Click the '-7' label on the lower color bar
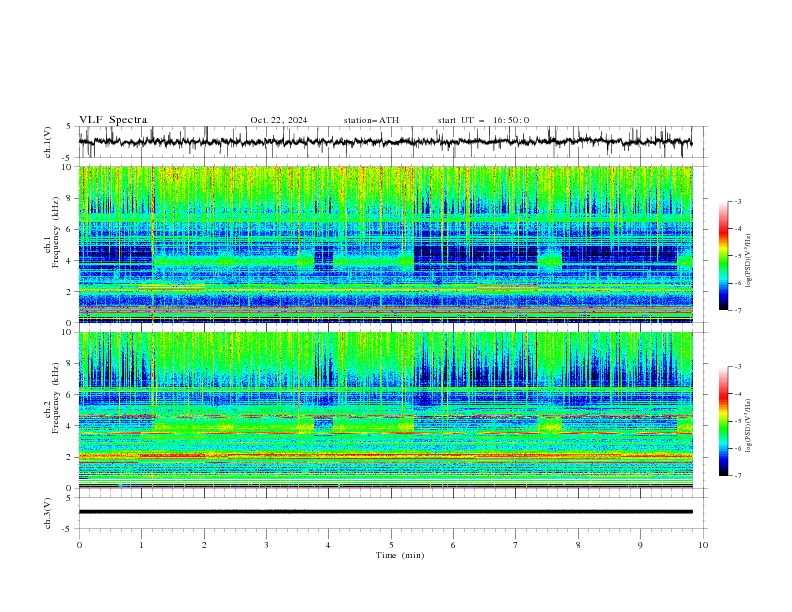 737,476
